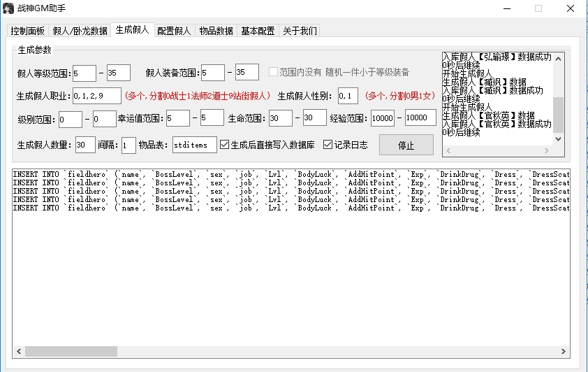Click log line 入库假人【官秋英】数据成功
The width and height of the screenshot is (588, 372).
click(x=497, y=124)
